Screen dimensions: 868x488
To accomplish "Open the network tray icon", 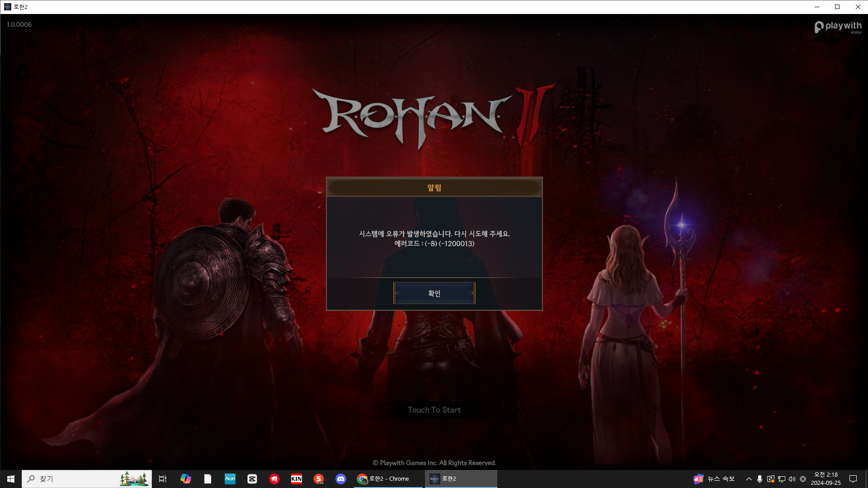I will (x=781, y=479).
